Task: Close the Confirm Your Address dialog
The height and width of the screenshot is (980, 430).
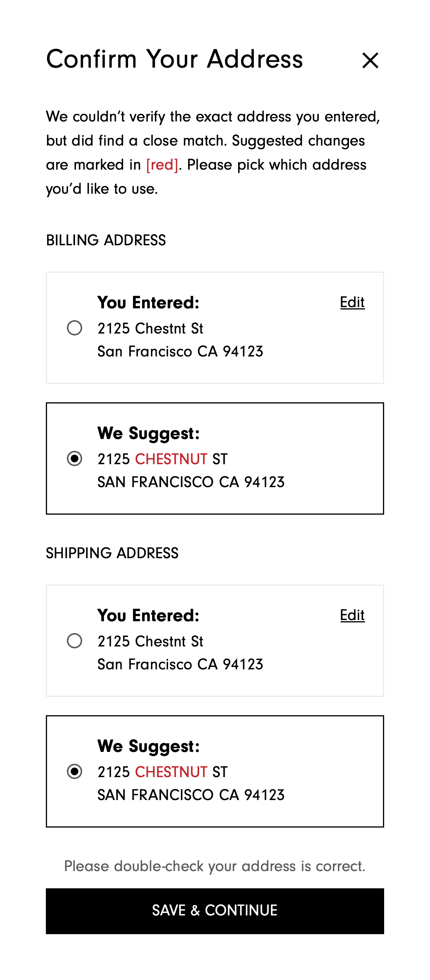Action: [370, 60]
